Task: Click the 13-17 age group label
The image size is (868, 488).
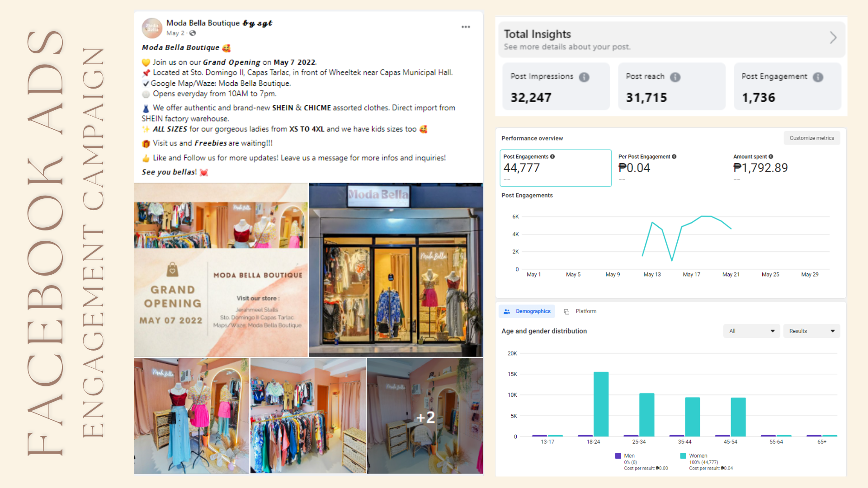Action: pyautogui.click(x=547, y=442)
